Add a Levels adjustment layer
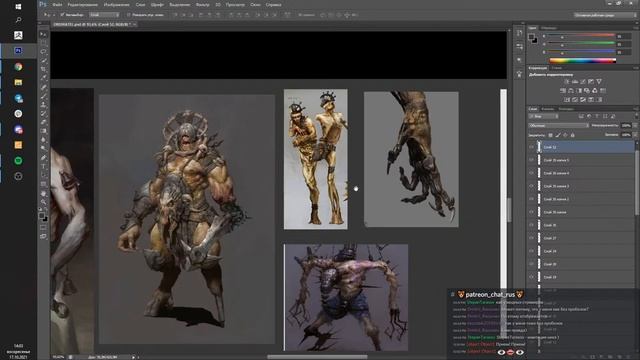 (575, 82)
